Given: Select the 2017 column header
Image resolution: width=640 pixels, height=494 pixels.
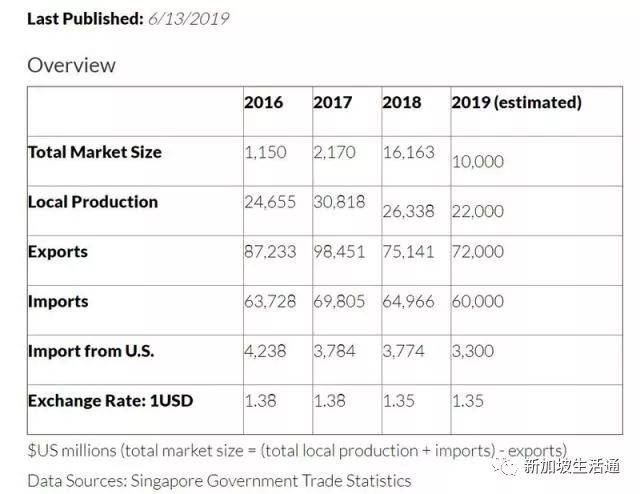Looking at the screenshot, I should (332, 103).
